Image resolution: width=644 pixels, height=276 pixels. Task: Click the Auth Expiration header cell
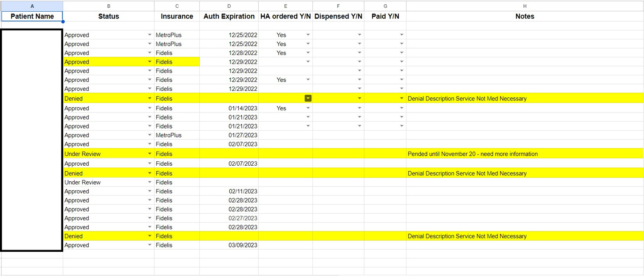coord(229,16)
